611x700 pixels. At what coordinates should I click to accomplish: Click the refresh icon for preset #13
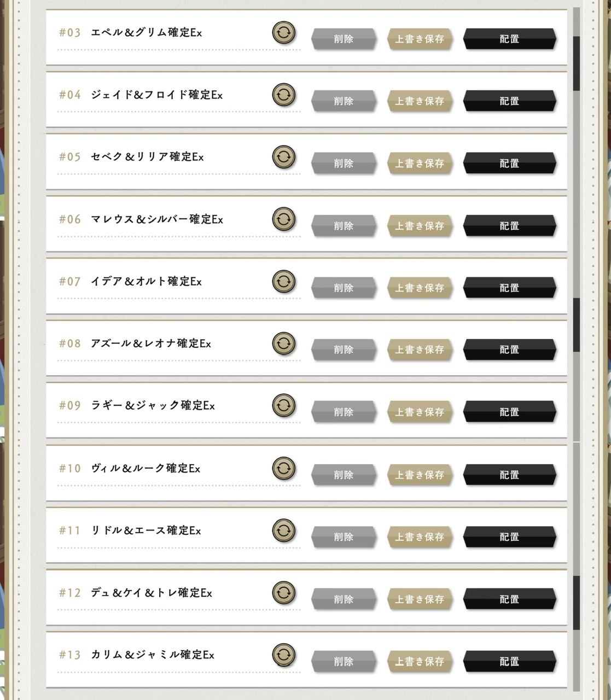[x=283, y=655]
